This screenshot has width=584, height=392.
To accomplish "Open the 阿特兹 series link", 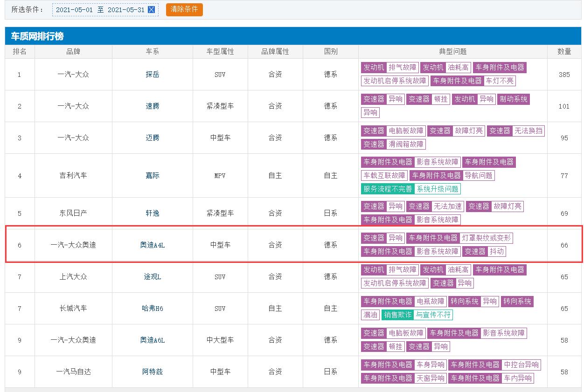I will point(153,372).
